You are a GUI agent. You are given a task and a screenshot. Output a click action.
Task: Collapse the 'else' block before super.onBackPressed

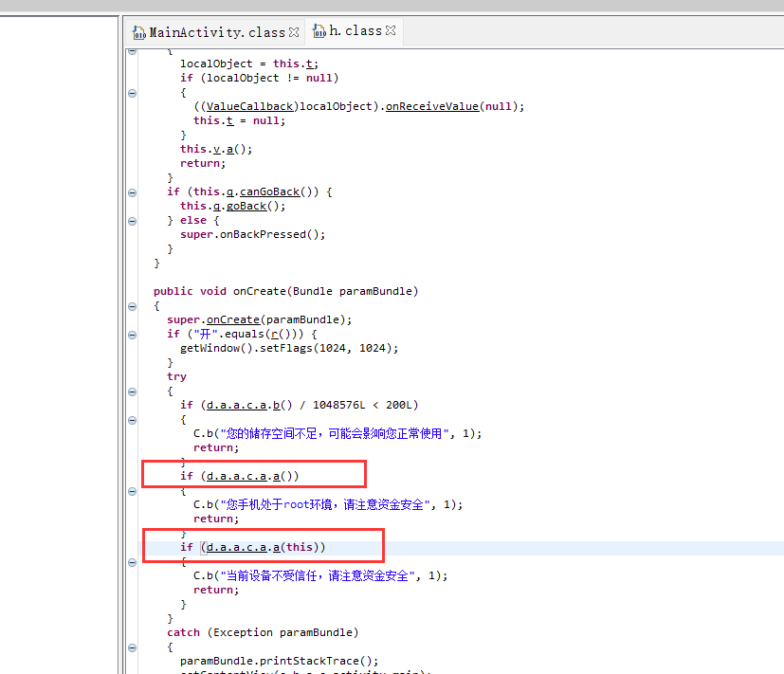[x=133, y=221]
